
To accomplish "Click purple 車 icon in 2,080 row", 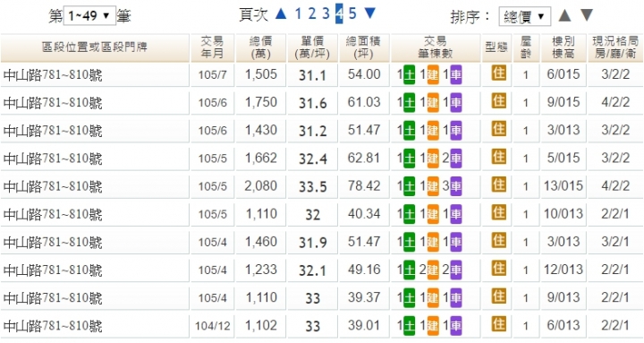I will point(456,186).
